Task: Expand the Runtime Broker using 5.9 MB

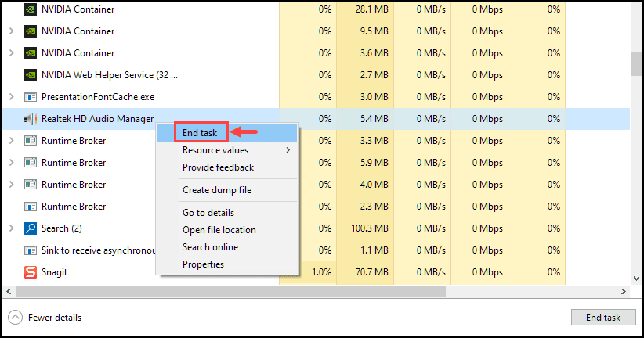Action: coord(11,163)
